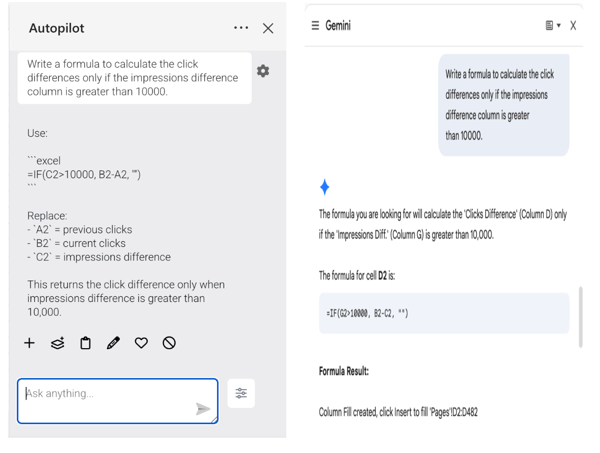Click the Gemini panel vertical scrollbar

[x=580, y=317]
